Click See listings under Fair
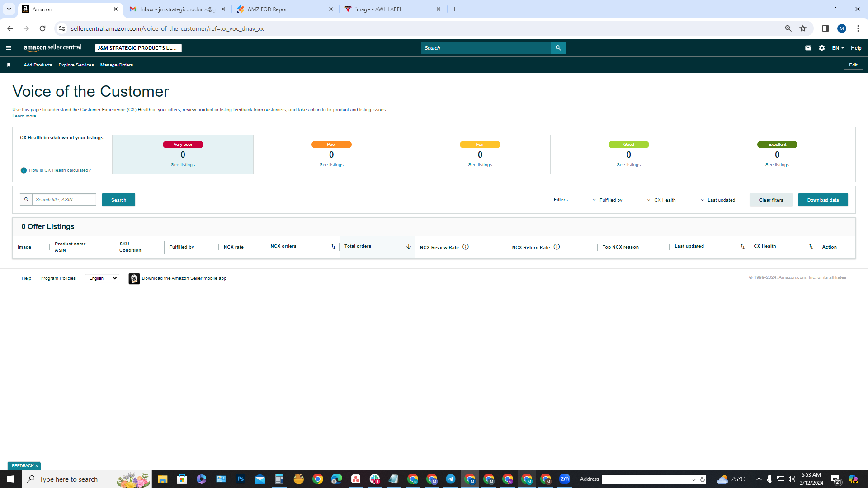 [x=480, y=165]
